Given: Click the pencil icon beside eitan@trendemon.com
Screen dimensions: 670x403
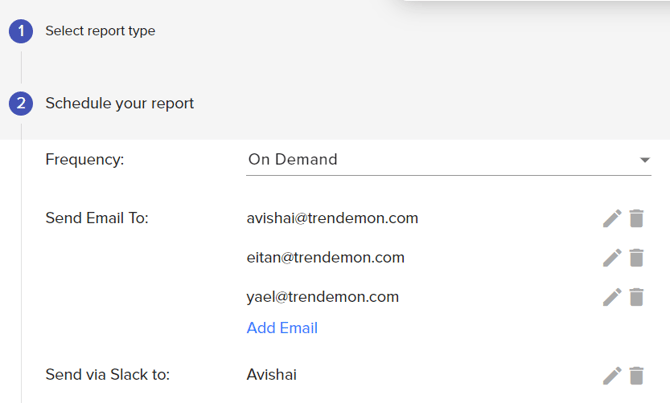Looking at the screenshot, I should pos(612,257).
